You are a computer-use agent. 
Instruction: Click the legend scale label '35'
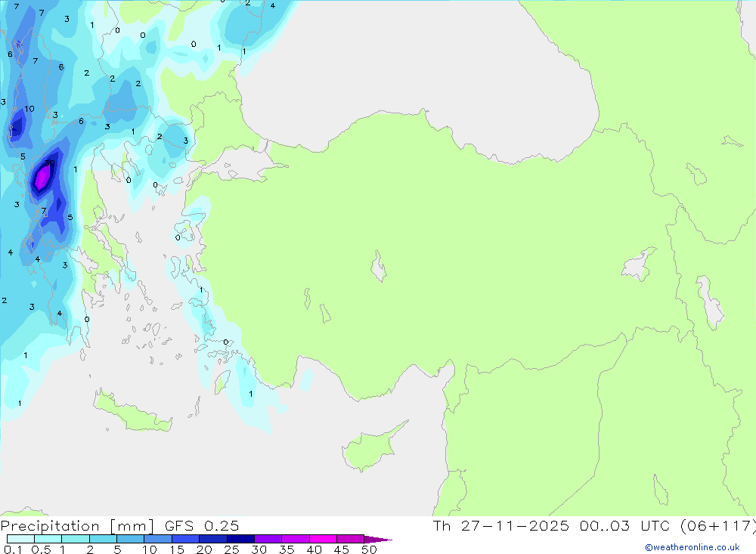coord(287,549)
